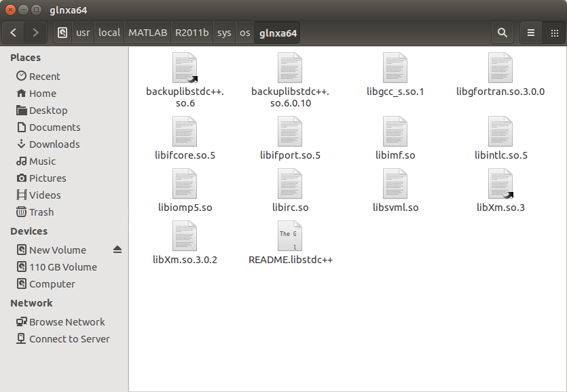Click the forward navigation arrow
This screenshot has height=392, width=567.
[34, 32]
